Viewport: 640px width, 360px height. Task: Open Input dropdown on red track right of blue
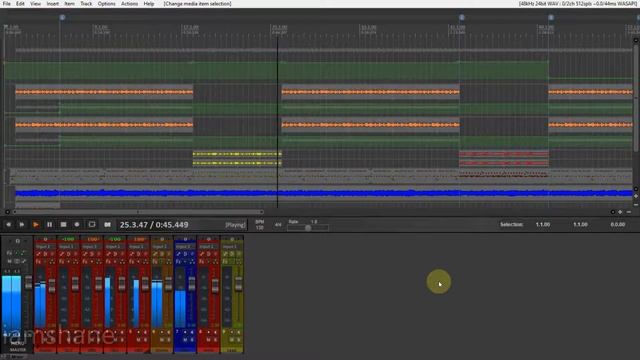tap(208, 247)
